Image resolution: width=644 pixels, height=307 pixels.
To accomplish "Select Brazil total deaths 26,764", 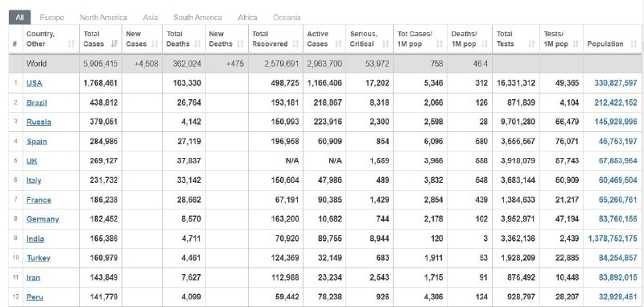I will pos(189,103).
